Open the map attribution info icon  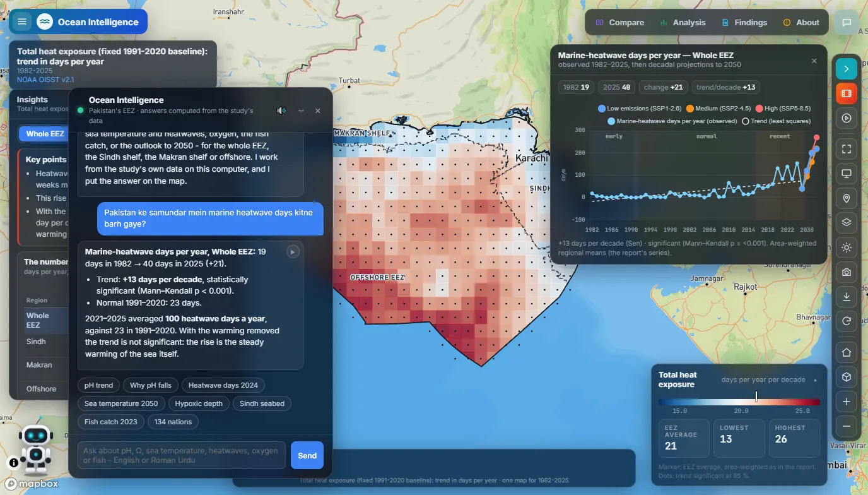14,462
